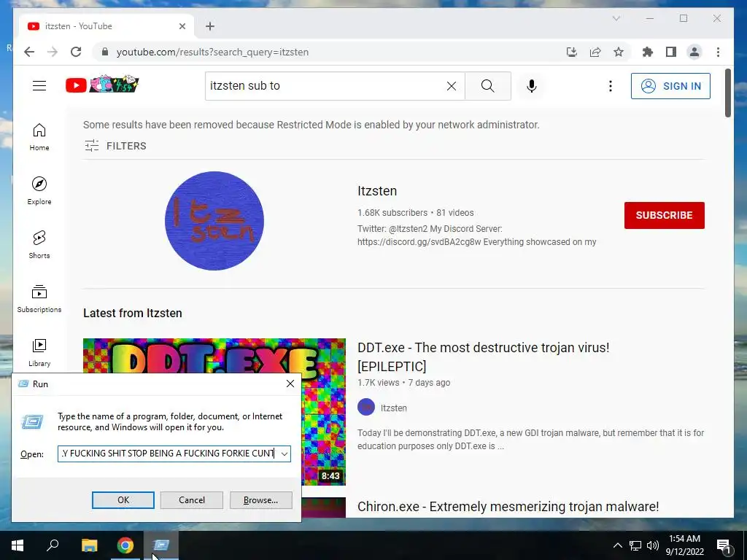
Task: Open the Chrome three-dot menu
Action: (x=718, y=52)
